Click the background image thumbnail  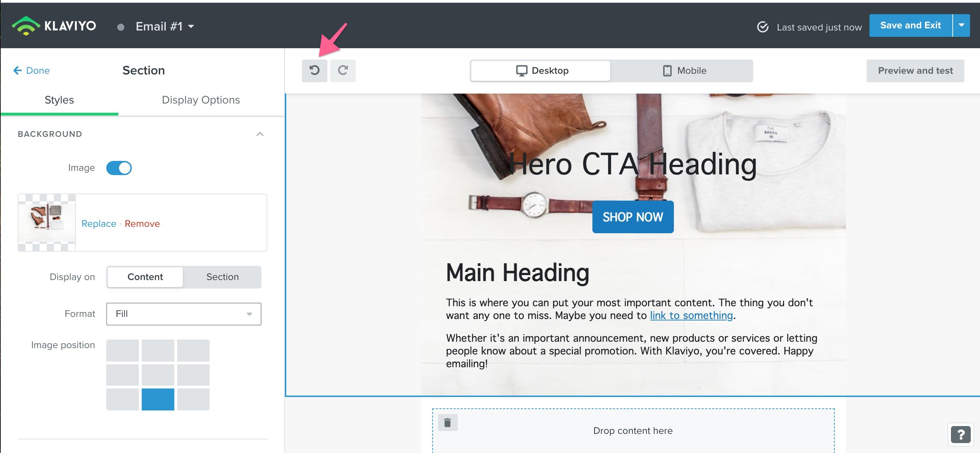pyautogui.click(x=47, y=222)
